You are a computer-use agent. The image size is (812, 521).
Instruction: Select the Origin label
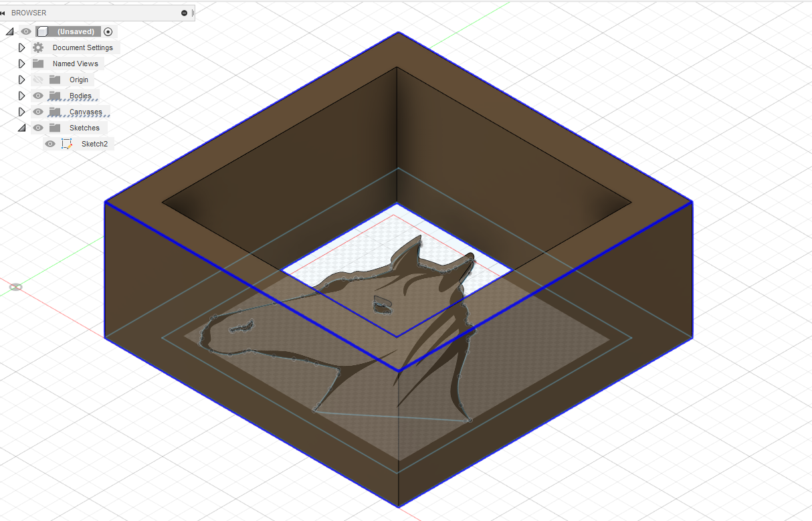coord(79,80)
